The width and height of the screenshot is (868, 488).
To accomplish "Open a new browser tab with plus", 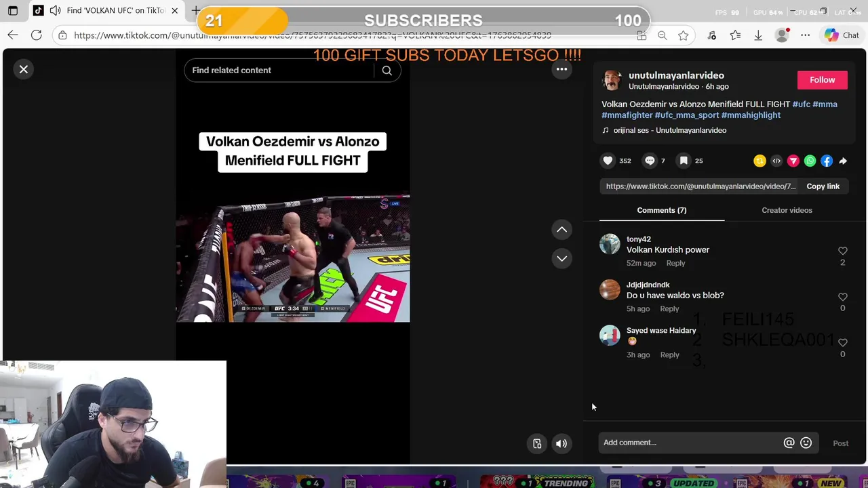I will (x=195, y=11).
